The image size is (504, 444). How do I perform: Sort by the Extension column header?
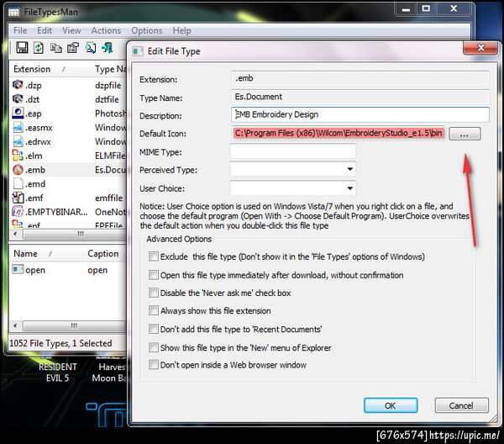[x=50, y=69]
